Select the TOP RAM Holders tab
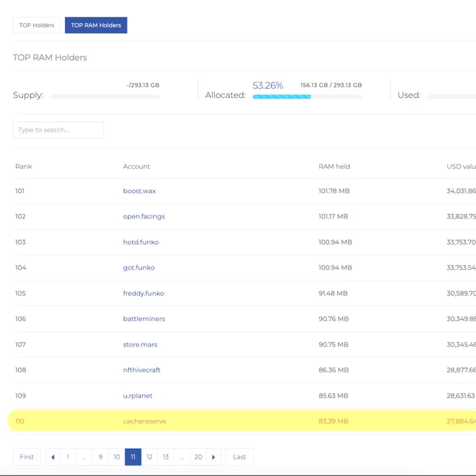Screen dimensions: 476x476 tap(96, 25)
